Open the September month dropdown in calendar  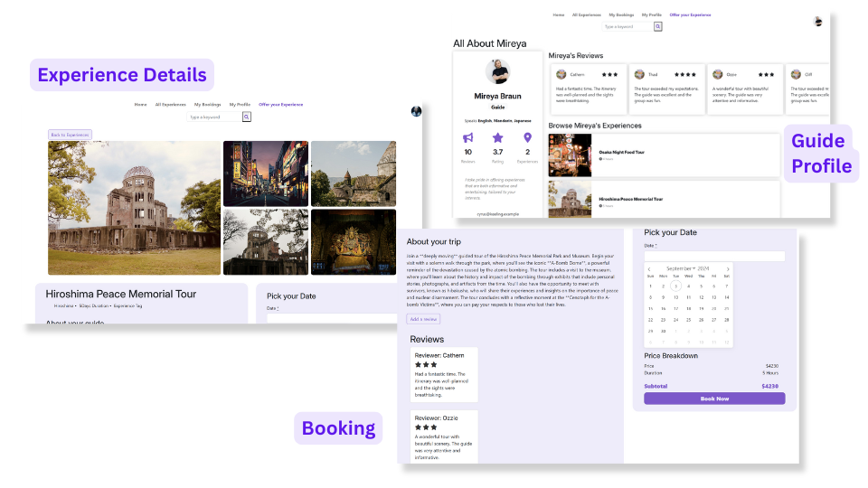point(681,268)
